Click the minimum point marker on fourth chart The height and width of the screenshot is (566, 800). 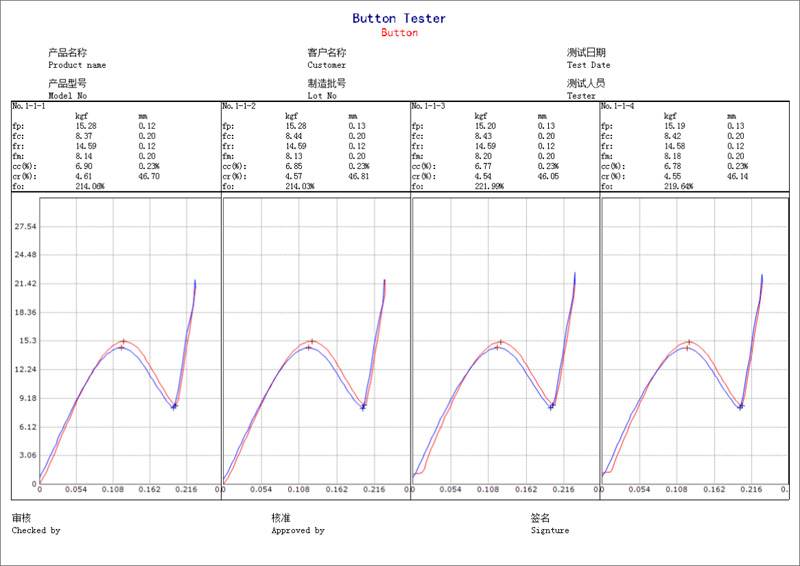741,406
